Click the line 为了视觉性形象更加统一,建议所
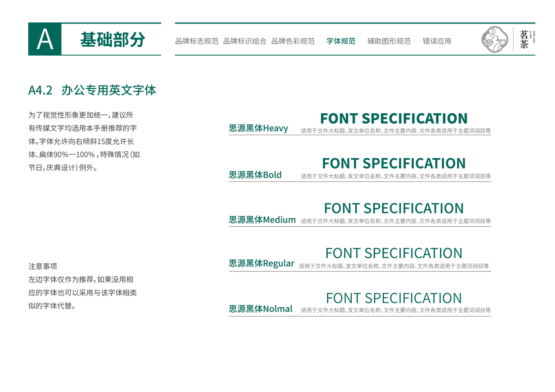This screenshot has width=555, height=392. pos(81,115)
